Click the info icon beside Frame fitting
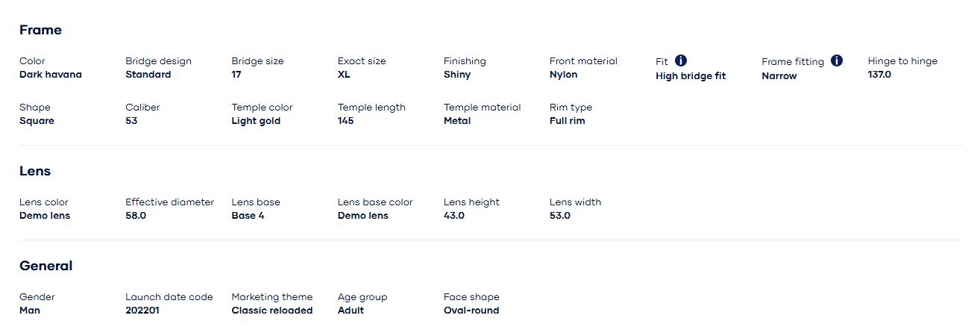The height and width of the screenshot is (327, 980). click(837, 60)
